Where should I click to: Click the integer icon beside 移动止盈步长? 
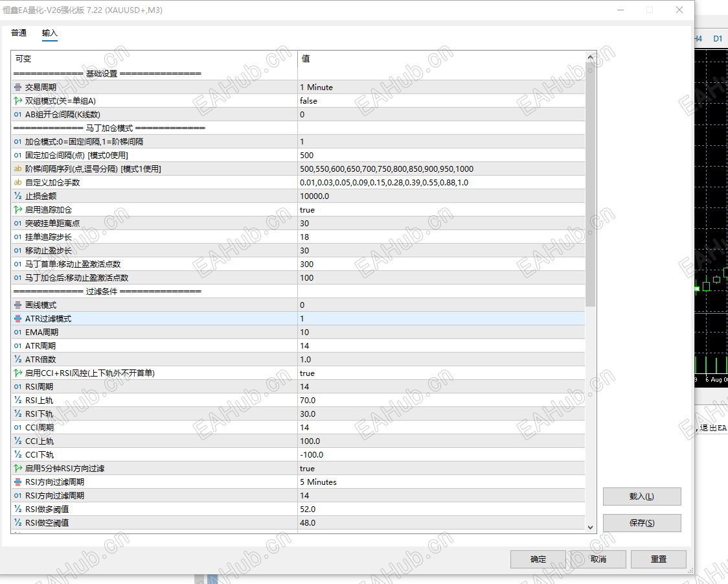[17, 250]
